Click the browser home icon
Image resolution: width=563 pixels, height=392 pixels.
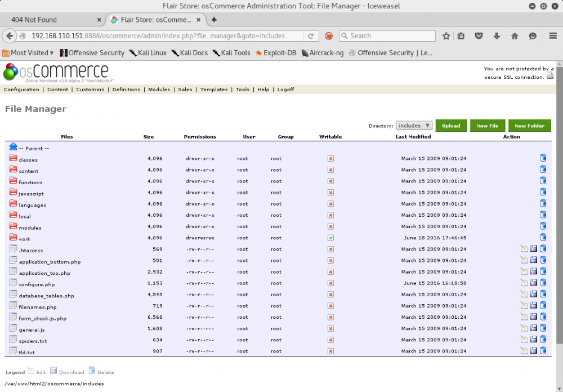click(x=515, y=36)
